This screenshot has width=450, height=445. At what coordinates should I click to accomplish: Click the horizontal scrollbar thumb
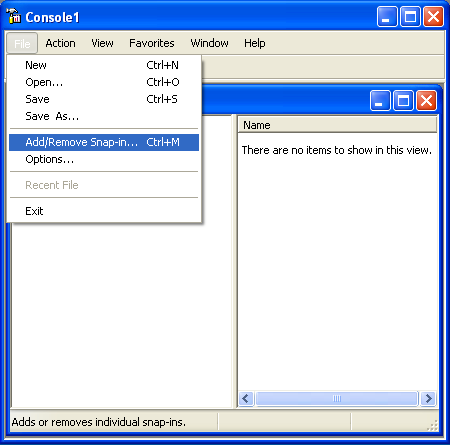click(337, 398)
